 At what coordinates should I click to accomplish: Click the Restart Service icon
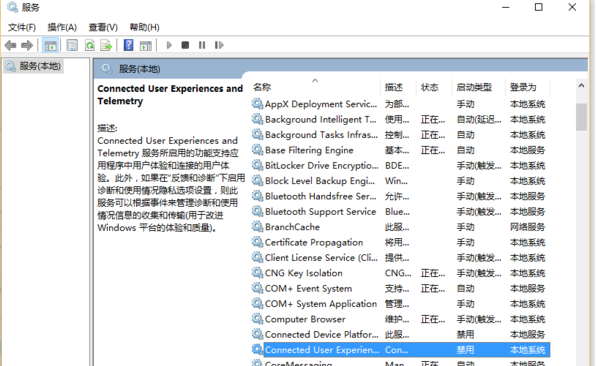coord(219,45)
